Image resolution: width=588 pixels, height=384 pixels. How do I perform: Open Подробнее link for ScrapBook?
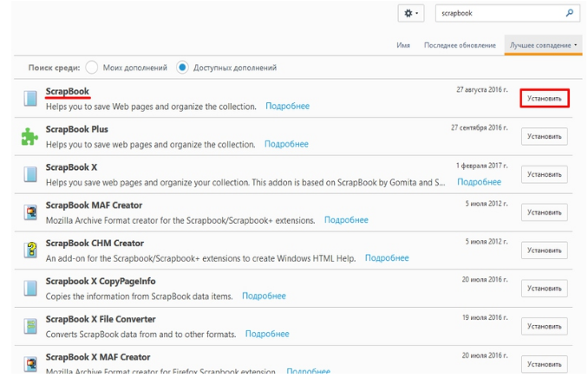tap(288, 107)
